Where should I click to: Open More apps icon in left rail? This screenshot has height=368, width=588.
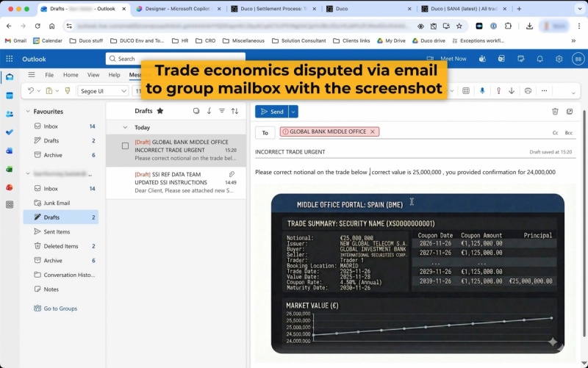[x=10, y=205]
